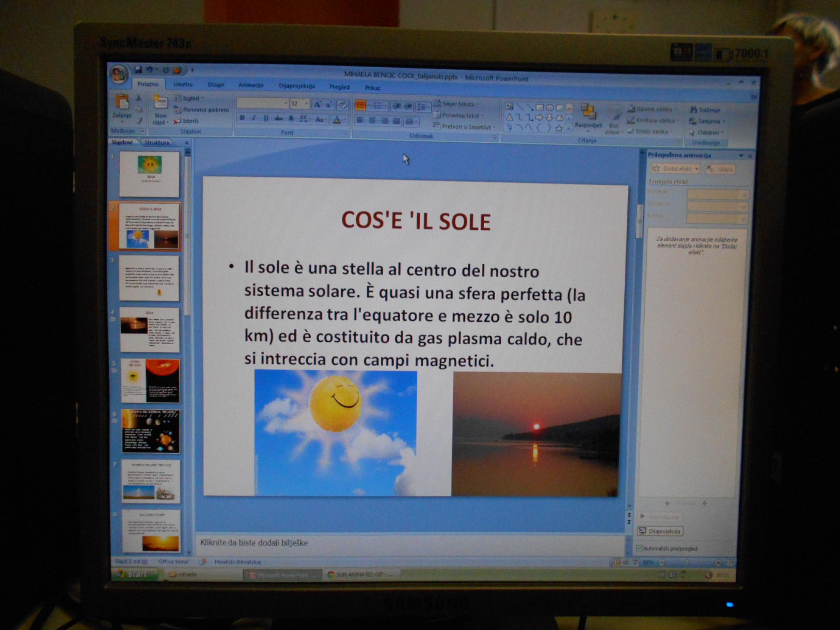Toggle Bold formatting
Viewport: 840px width, 630px height.
(242, 118)
